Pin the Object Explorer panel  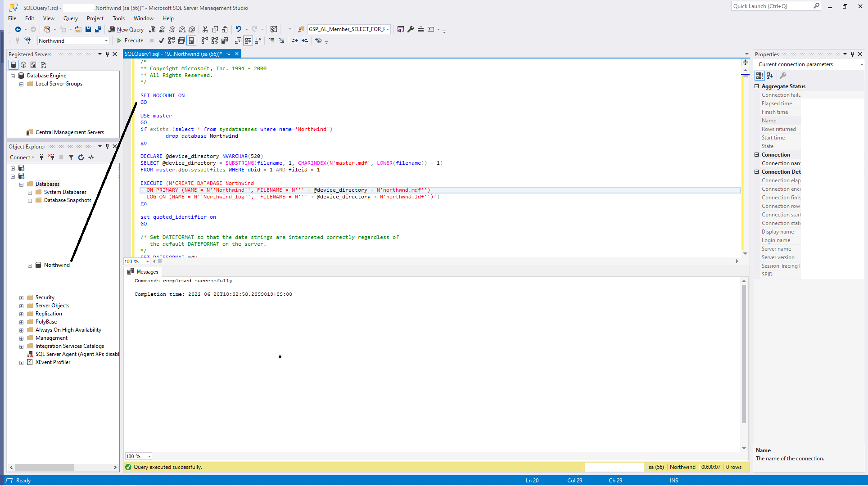click(107, 146)
